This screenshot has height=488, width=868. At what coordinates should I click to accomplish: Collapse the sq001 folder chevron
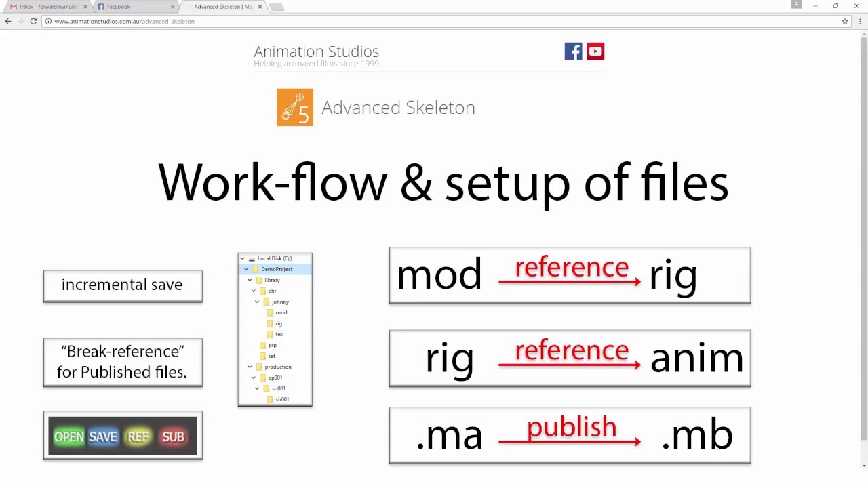coord(257,388)
